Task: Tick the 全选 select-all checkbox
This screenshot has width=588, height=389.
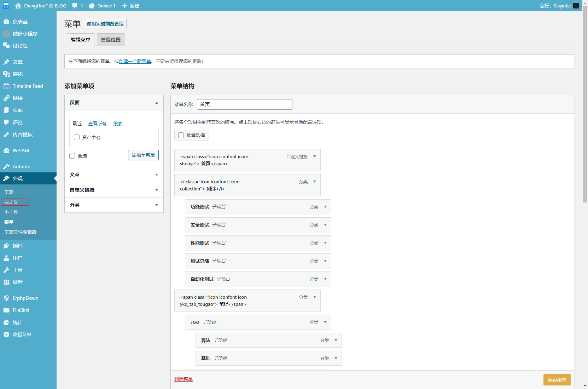Action: tap(72, 156)
